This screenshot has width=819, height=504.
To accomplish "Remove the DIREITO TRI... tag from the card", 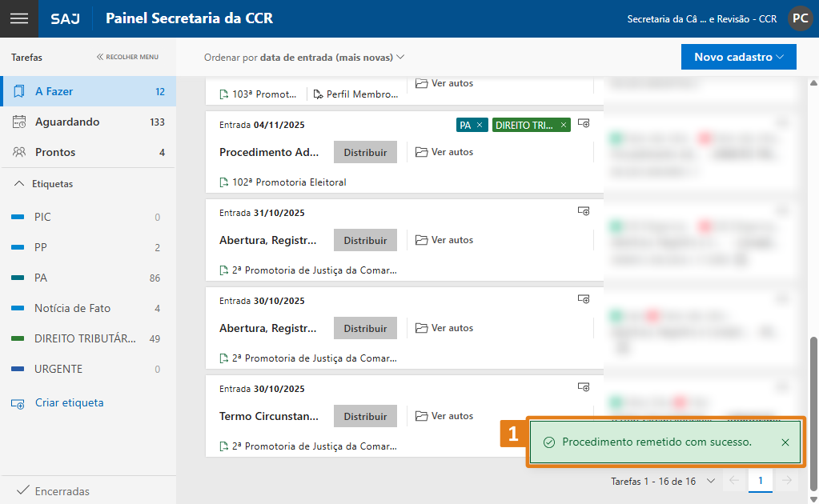I will tap(564, 125).
